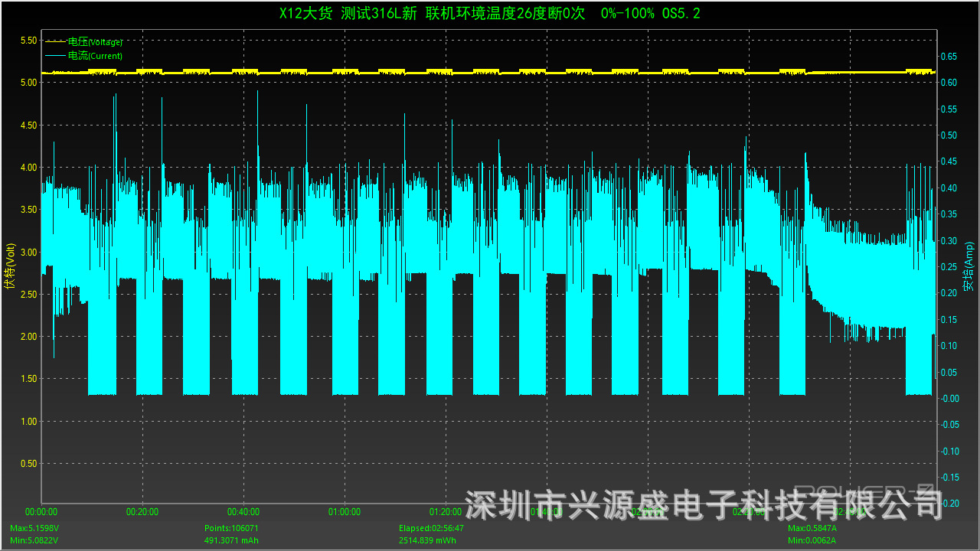Viewport: 980px width, 551px height.
Task: Click the 电压(Voltage) legend entry
Action: pos(95,42)
